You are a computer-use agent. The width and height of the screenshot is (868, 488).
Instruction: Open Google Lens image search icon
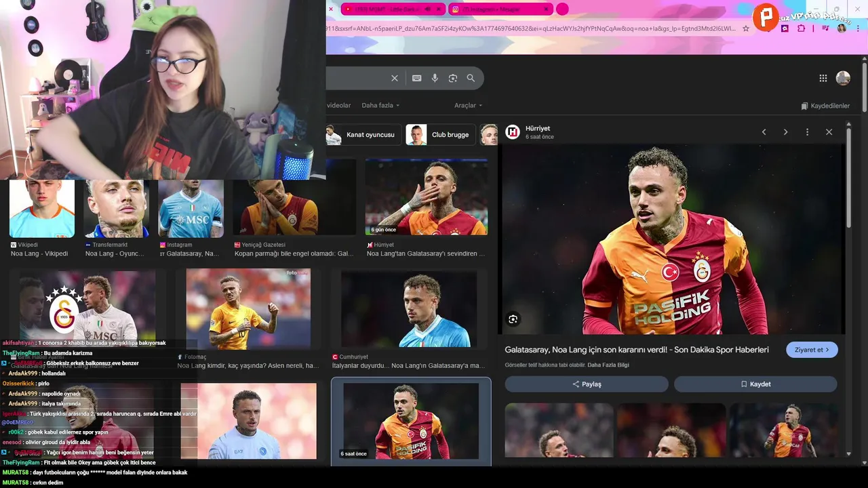pos(453,78)
